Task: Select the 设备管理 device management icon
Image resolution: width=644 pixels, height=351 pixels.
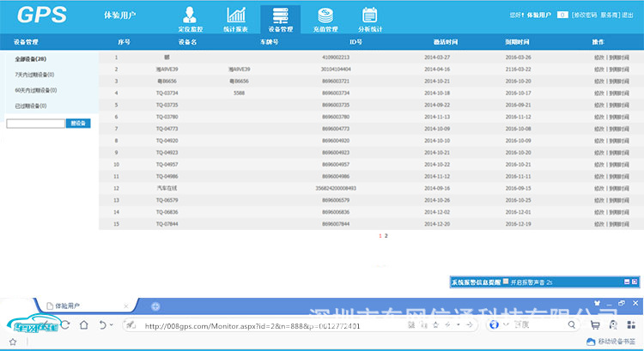Action: [x=280, y=18]
